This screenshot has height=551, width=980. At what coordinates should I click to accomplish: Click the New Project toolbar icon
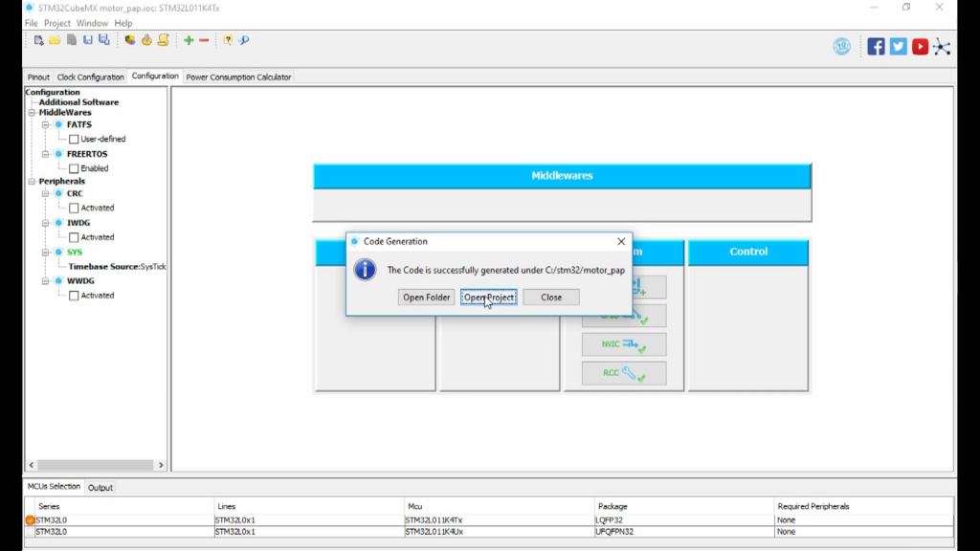(x=39, y=40)
